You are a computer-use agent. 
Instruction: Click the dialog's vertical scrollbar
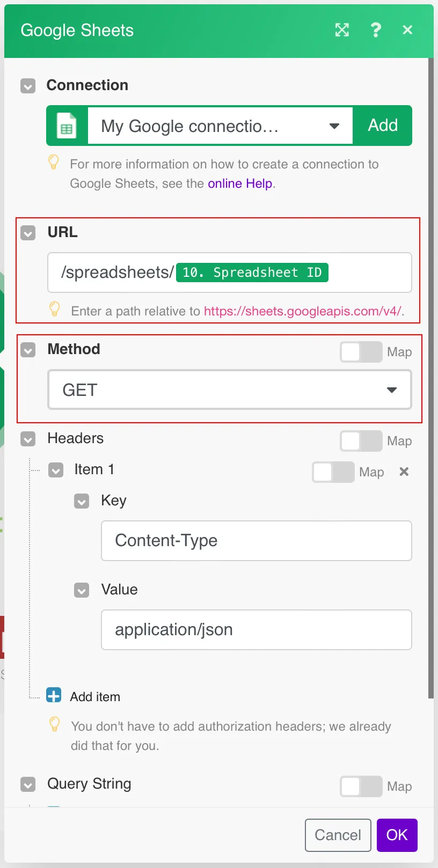click(x=430, y=378)
